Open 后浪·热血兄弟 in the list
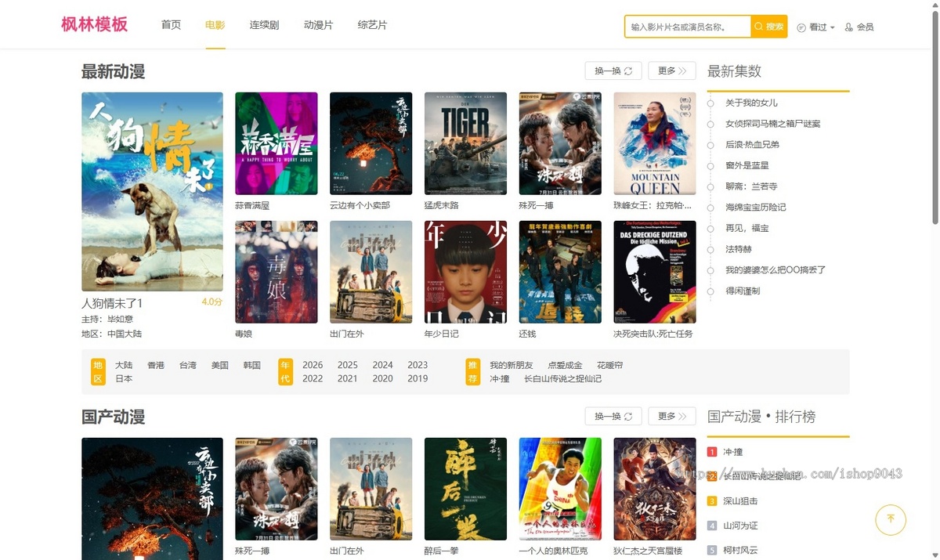The width and height of the screenshot is (940, 560). pos(752,145)
